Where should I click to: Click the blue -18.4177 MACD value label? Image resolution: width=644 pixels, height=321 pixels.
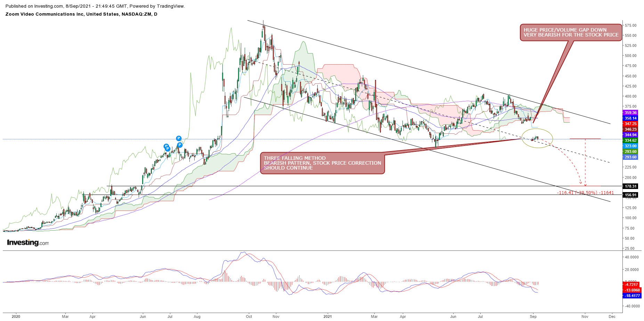[x=632, y=296]
